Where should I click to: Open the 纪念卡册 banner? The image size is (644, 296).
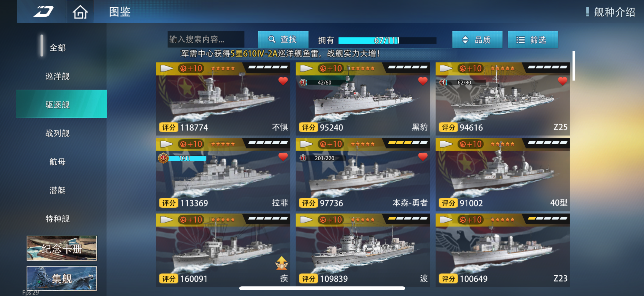coord(61,248)
